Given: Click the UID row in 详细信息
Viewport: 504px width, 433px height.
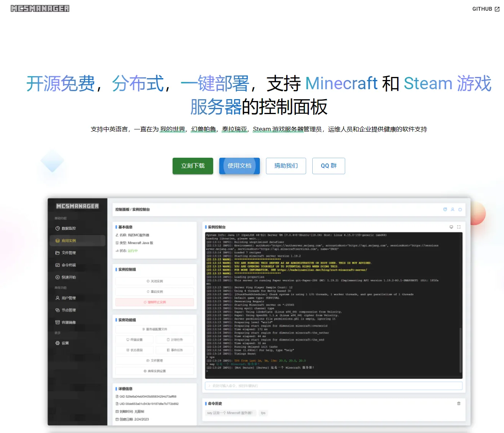Looking at the screenshot, I should coord(147,404).
